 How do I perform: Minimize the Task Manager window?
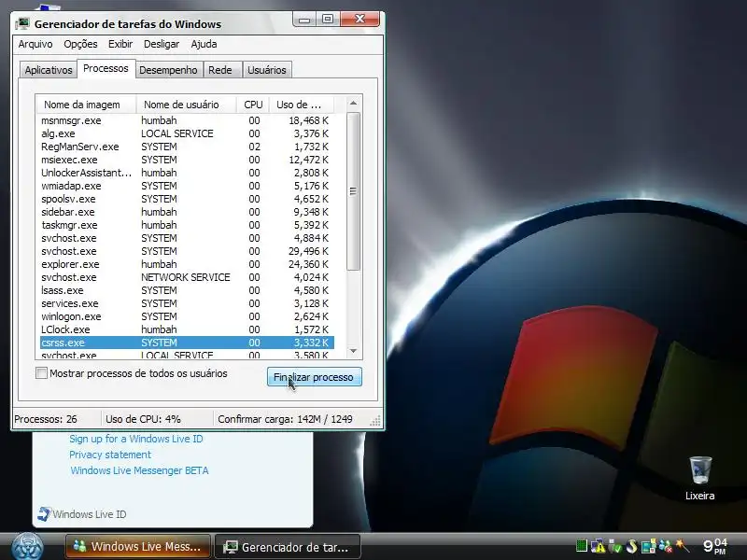pos(305,20)
